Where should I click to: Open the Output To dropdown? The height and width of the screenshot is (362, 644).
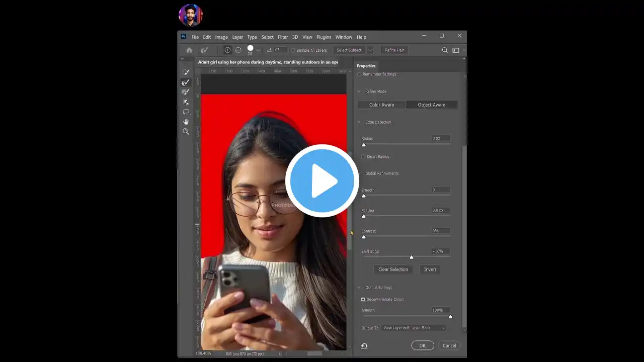(x=414, y=328)
